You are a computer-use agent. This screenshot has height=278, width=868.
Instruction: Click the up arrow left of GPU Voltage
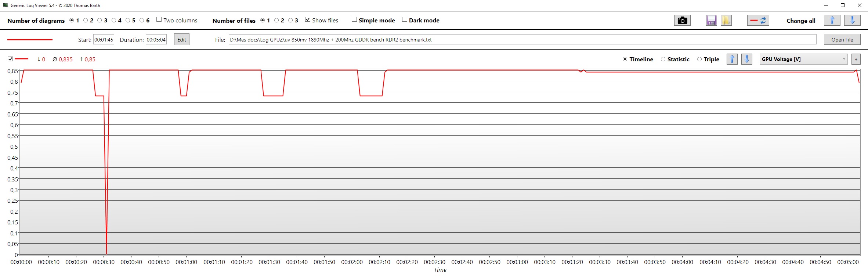[732, 59]
